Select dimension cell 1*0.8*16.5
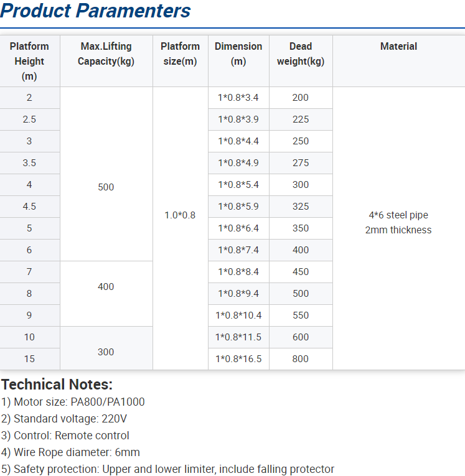Viewport: 465px width, 476px height. [x=238, y=358]
